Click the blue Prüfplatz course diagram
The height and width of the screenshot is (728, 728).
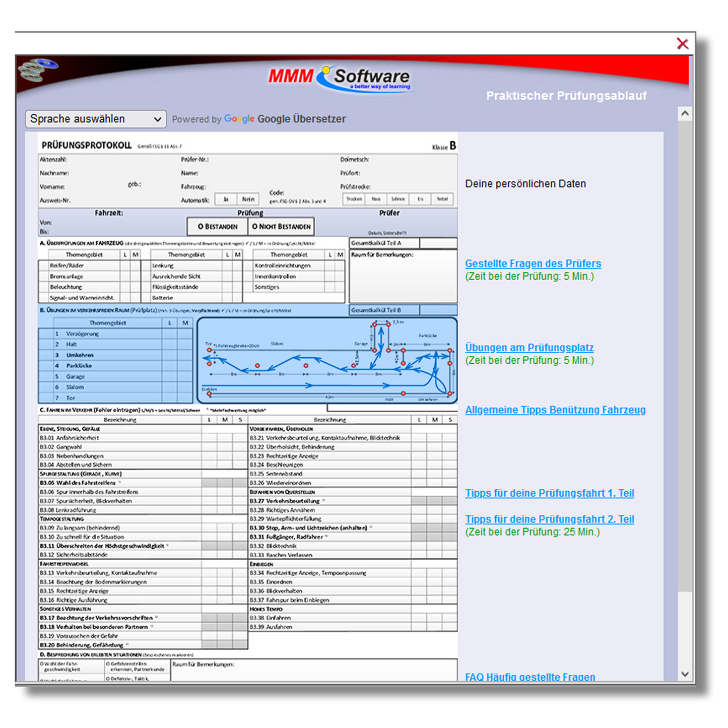tap(326, 360)
